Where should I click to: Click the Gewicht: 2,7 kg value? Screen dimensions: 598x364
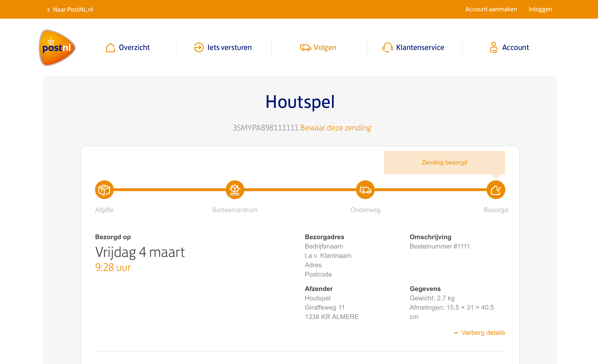pyautogui.click(x=432, y=298)
